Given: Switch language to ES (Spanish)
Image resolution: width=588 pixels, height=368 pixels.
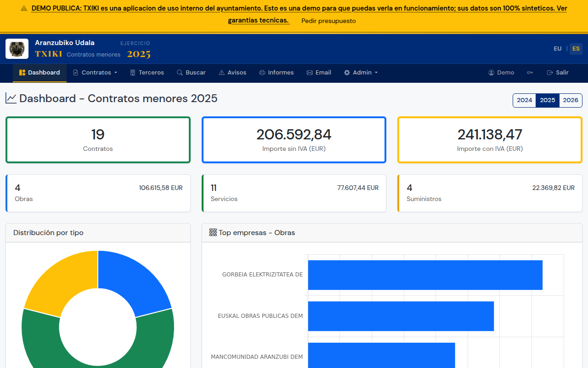Looking at the screenshot, I should click(x=576, y=49).
